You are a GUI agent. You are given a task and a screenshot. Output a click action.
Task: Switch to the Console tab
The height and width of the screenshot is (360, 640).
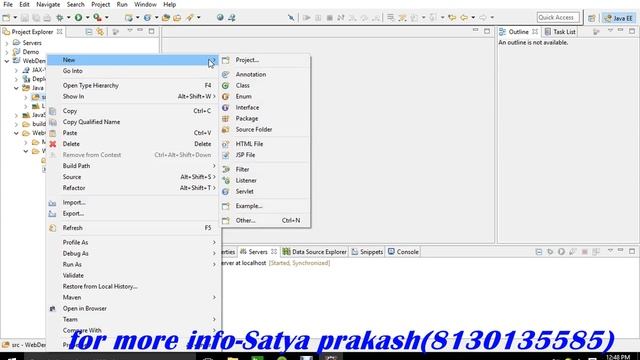coord(403,252)
